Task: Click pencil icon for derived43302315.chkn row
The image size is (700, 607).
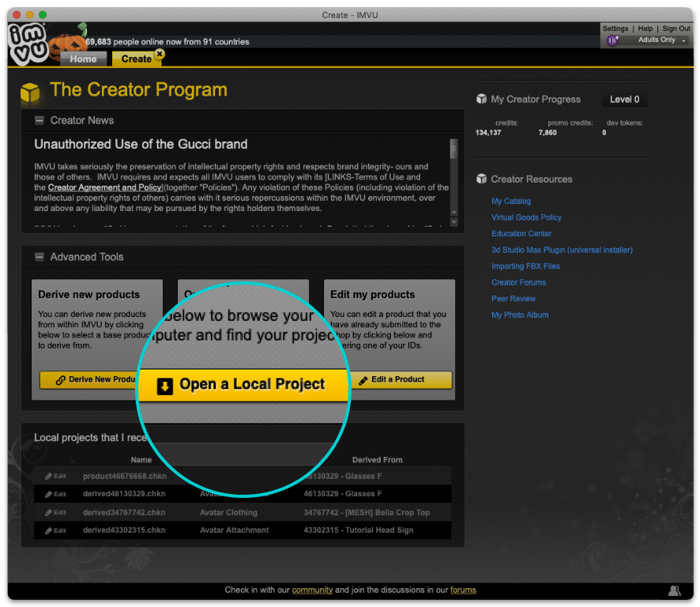Action: (x=48, y=530)
